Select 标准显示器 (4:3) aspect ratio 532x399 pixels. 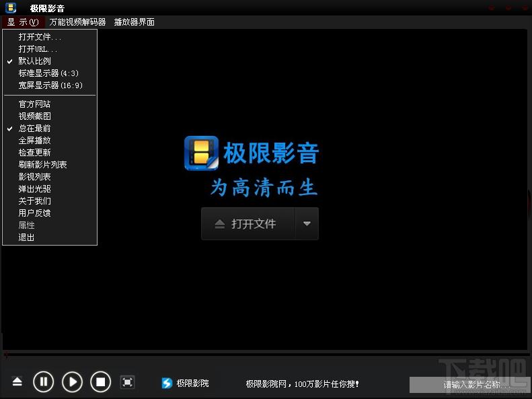50,73
